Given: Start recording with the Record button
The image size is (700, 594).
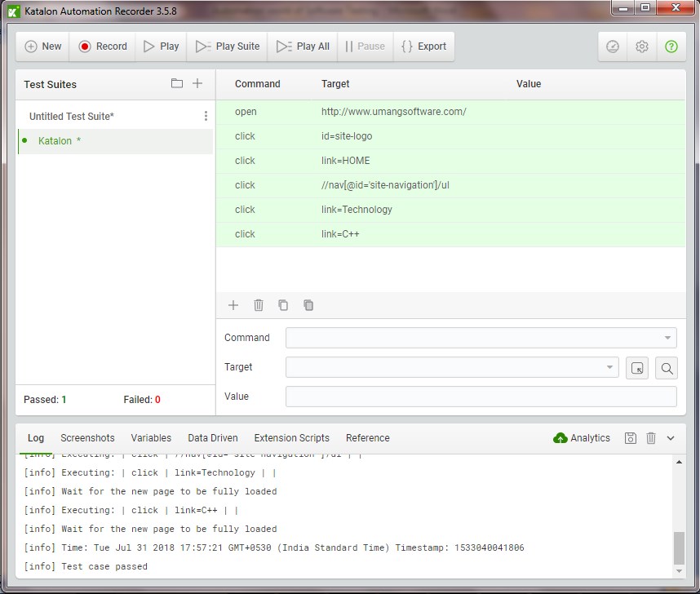Looking at the screenshot, I should point(103,47).
